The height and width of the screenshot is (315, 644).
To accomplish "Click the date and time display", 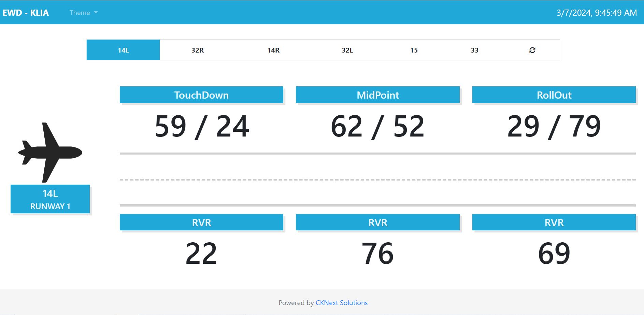I will (x=596, y=13).
